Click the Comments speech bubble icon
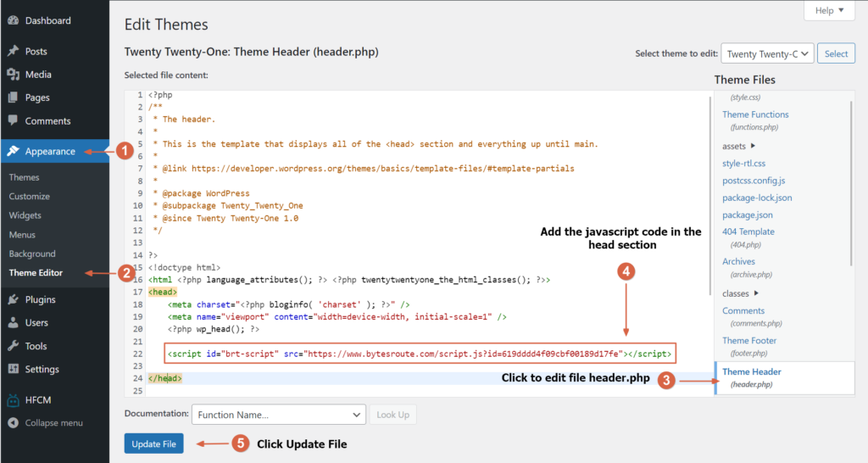The height and width of the screenshot is (463, 868). click(x=14, y=120)
